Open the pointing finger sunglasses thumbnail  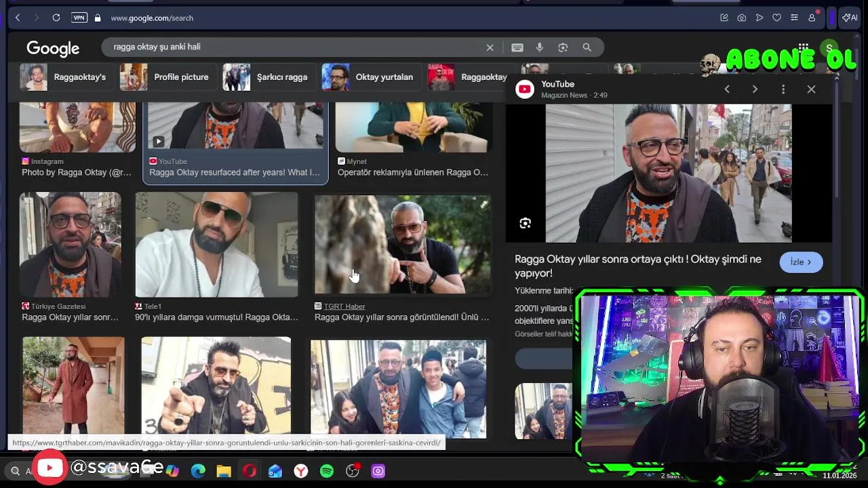click(x=216, y=385)
